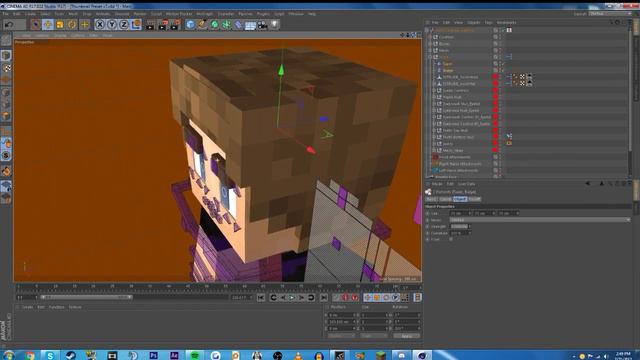Open the Layout dropdown at top right
The width and height of the screenshot is (640, 360).
pyautogui.click(x=611, y=13)
